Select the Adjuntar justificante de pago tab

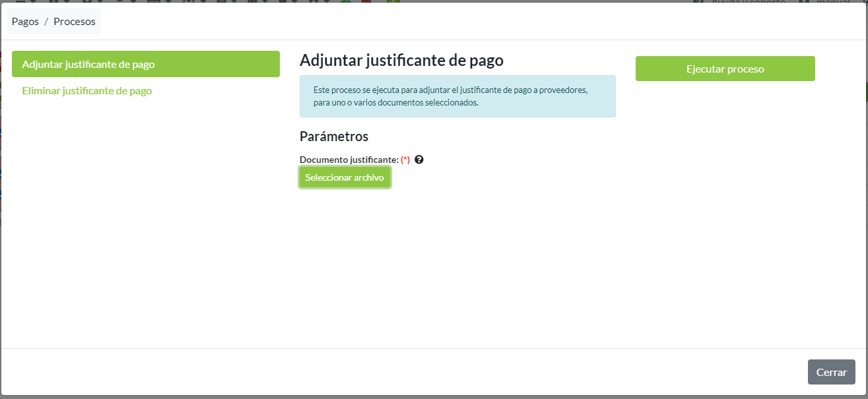tap(145, 64)
